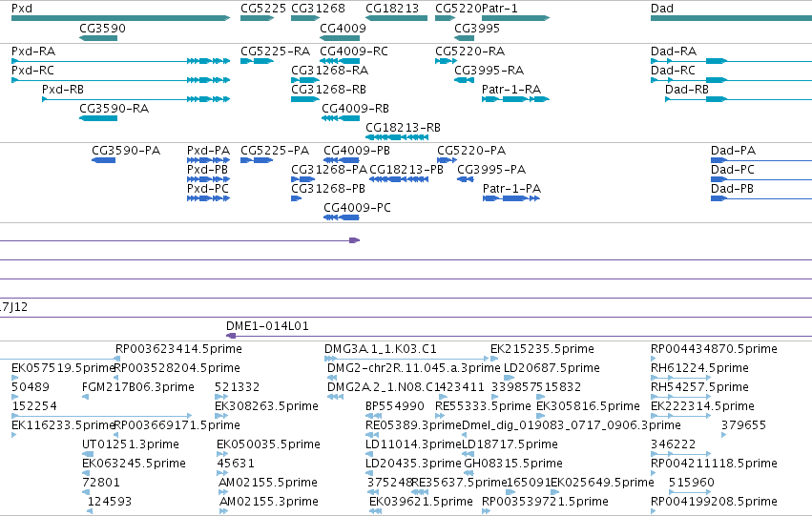
Task: Open EST EK057519.5prime
Action: coord(63,368)
